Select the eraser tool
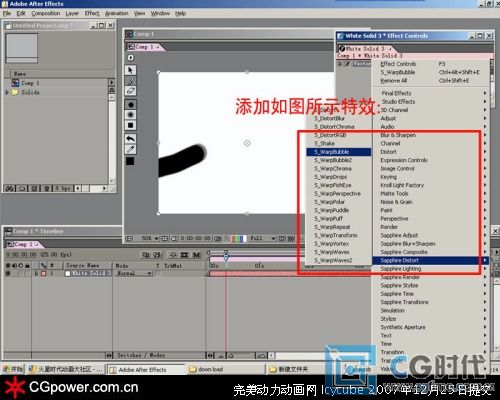 point(130,91)
